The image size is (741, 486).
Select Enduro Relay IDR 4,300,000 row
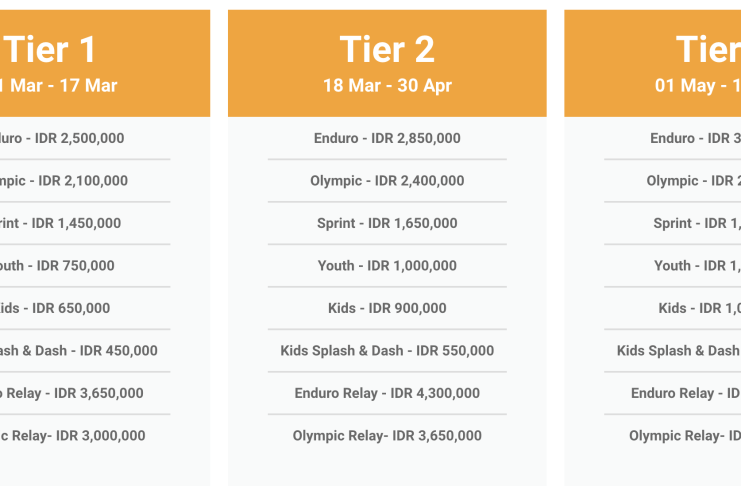pos(387,393)
